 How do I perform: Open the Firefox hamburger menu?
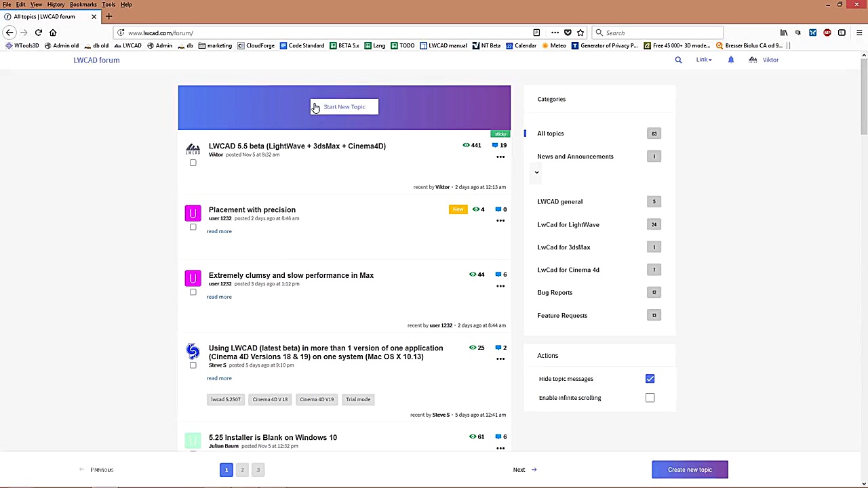pyautogui.click(x=859, y=33)
